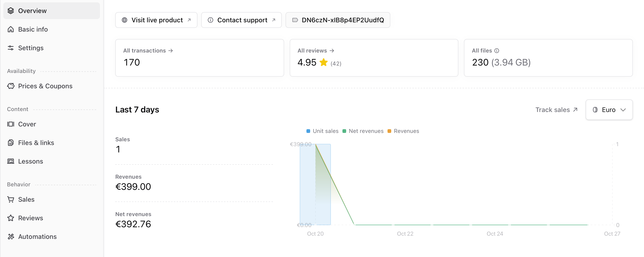Toggle the Net revenues legend entry

[x=363, y=131]
